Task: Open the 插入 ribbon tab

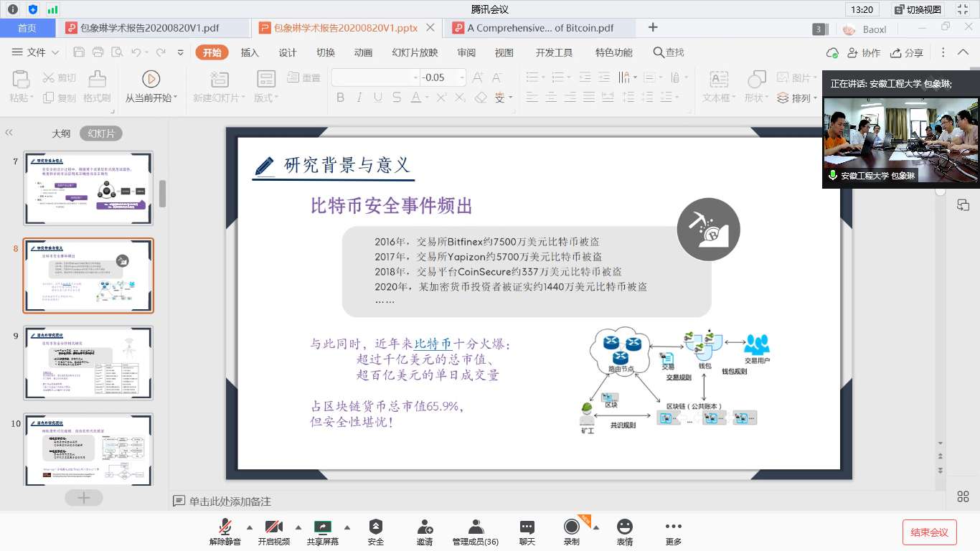Action: click(x=250, y=52)
